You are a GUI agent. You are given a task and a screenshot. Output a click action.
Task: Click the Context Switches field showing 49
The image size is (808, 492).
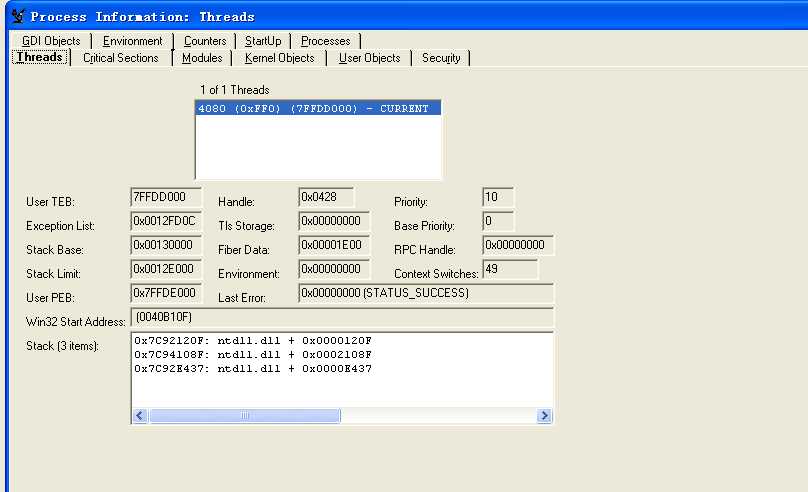coord(510,269)
